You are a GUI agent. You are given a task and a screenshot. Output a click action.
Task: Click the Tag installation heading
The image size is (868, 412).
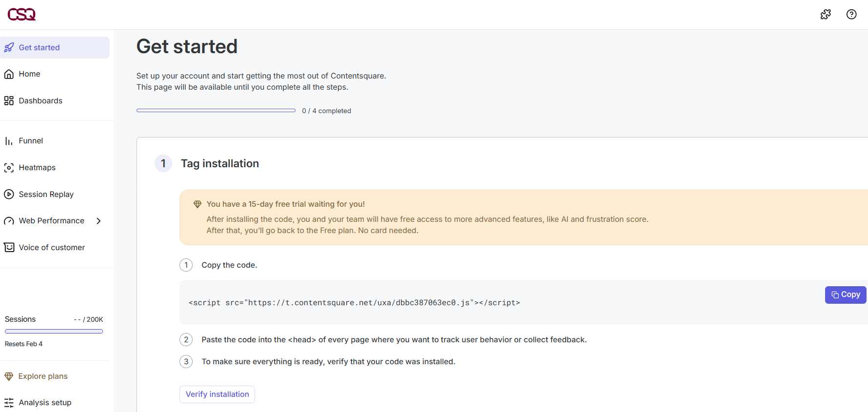pyautogui.click(x=220, y=164)
